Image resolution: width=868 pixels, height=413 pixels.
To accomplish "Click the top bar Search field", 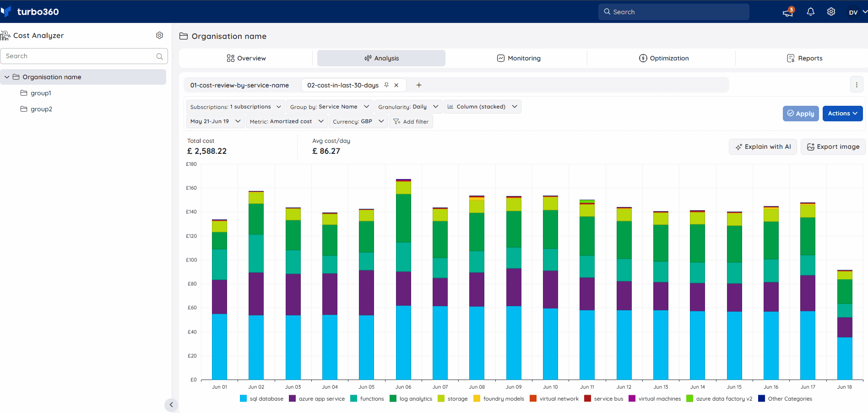I will (673, 12).
